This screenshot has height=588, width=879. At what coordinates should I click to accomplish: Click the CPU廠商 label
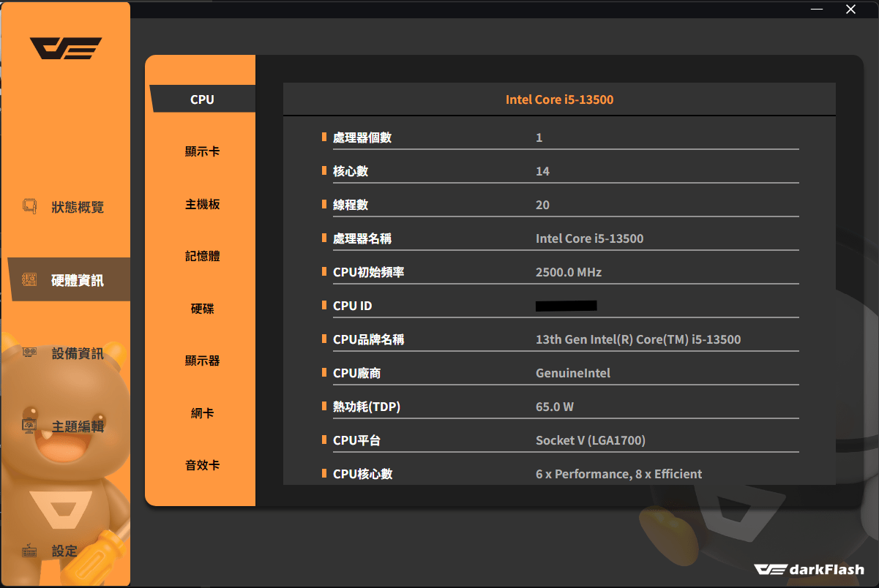(x=356, y=373)
